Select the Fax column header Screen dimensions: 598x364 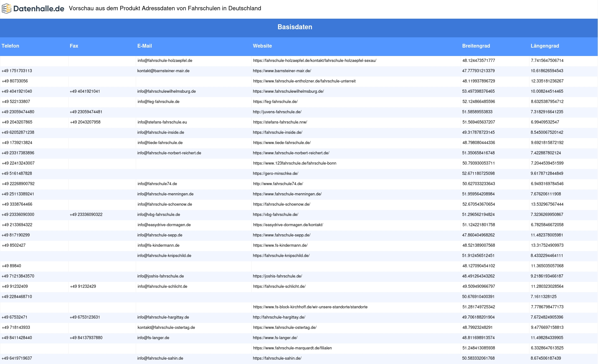[x=74, y=46]
